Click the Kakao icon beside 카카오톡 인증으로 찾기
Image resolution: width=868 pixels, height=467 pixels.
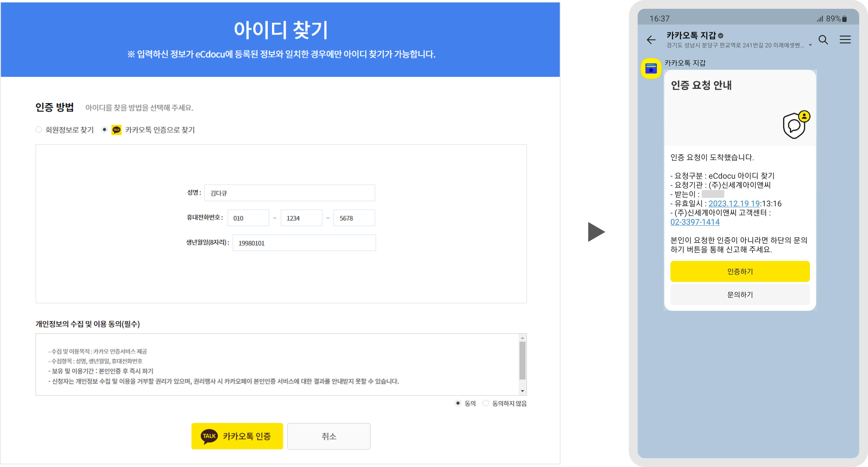(116, 130)
